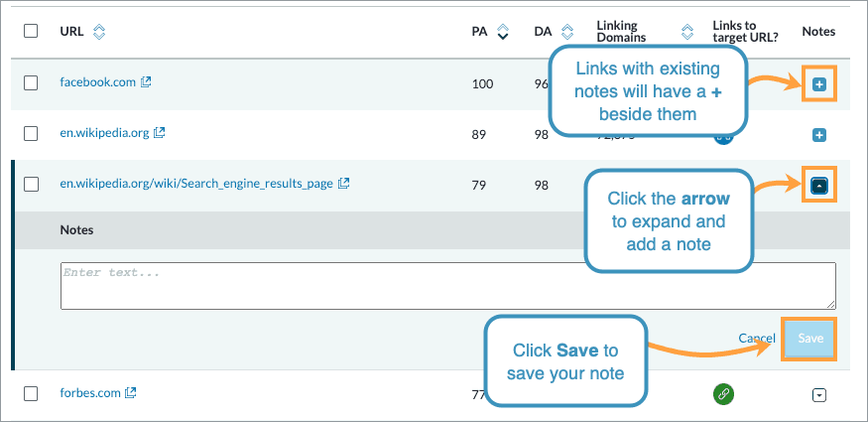Check the facebook.com row checkbox
This screenshot has width=868, height=422.
31,83
